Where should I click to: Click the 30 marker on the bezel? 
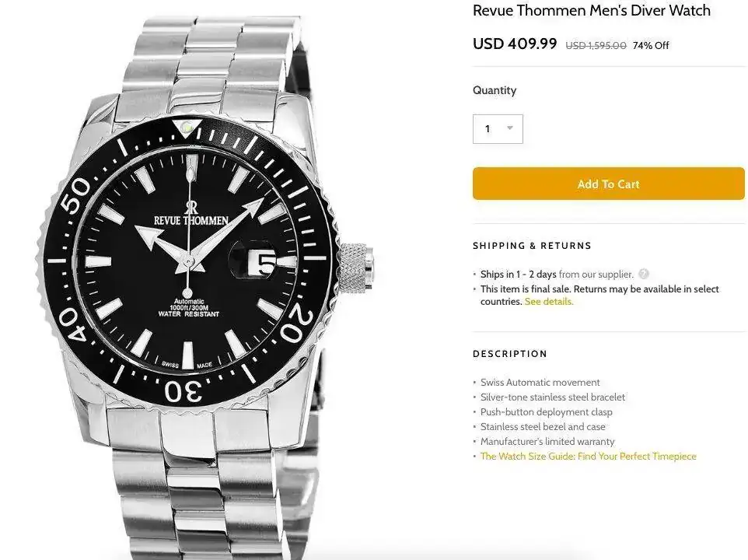[185, 393]
